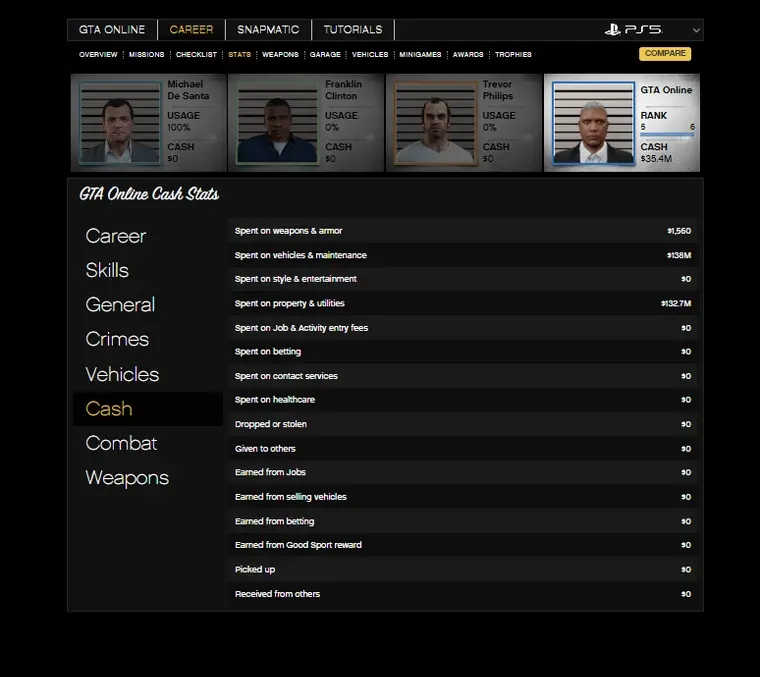Image resolution: width=760 pixels, height=677 pixels.
Task: Open the Minigames sub-menu
Action: 420,54
